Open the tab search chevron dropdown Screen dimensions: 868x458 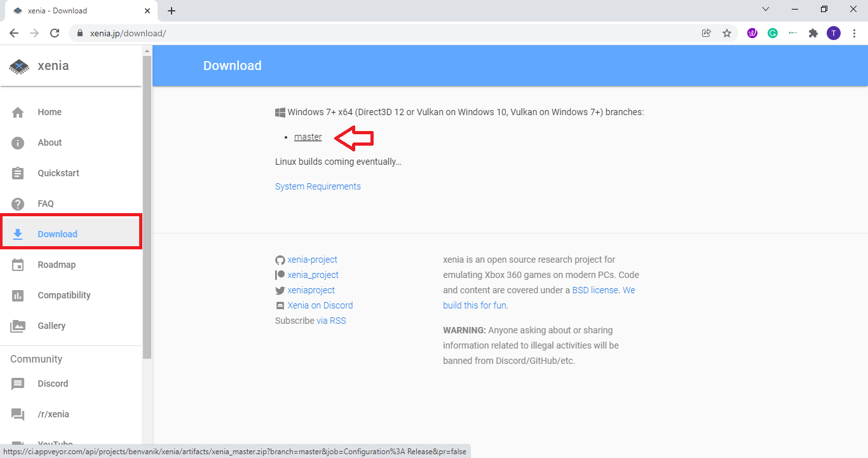point(766,10)
